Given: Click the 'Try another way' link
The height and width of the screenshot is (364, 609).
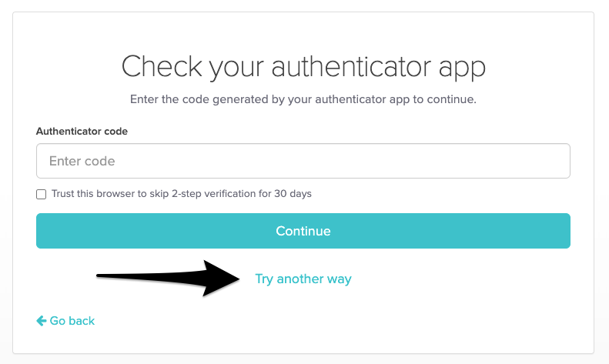Looking at the screenshot, I should [x=303, y=279].
